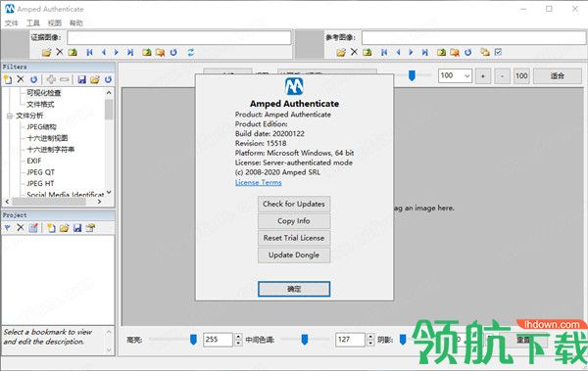This screenshot has width=588, height=371.
Task: Click checkbox icon in reference toolbar
Action: tap(498, 52)
